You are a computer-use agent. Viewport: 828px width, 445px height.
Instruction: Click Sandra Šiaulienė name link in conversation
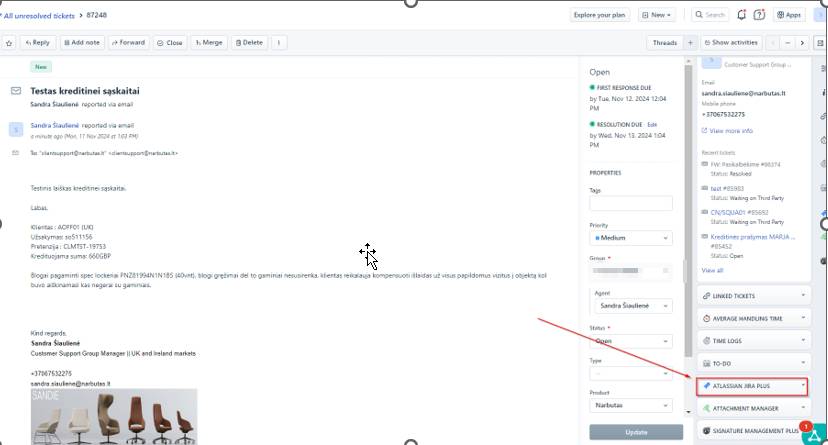pos(54,125)
